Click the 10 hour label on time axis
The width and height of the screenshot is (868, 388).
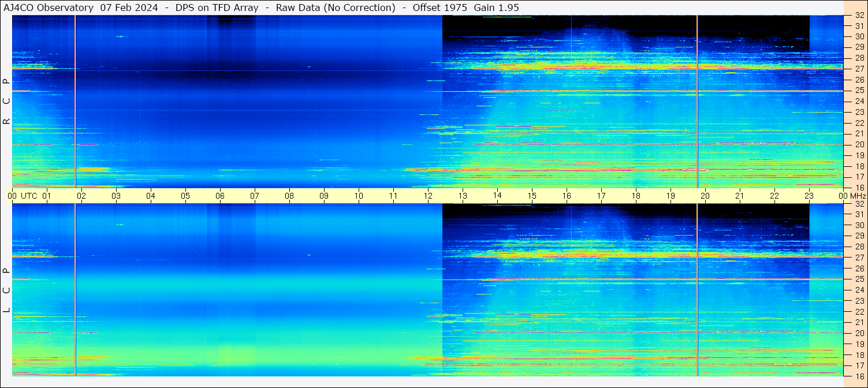click(359, 196)
